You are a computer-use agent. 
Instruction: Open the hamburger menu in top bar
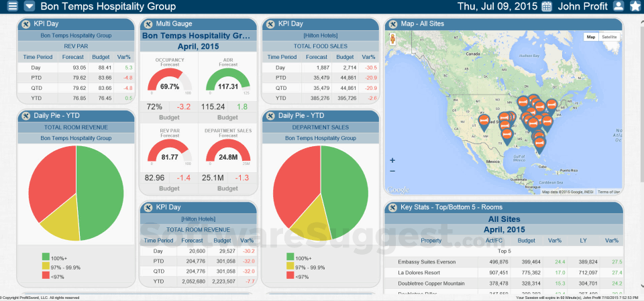coord(13,6)
